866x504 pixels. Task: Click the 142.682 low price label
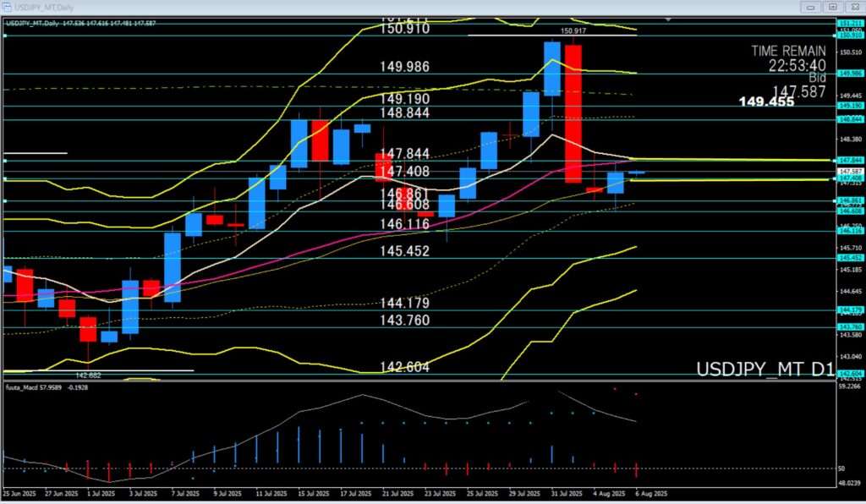click(88, 375)
